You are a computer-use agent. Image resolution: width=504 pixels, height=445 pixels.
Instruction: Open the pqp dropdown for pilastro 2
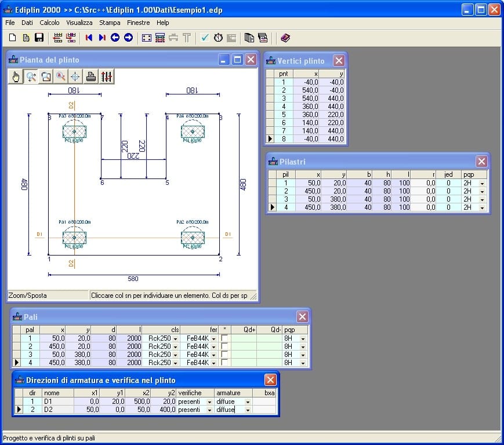coord(481,191)
